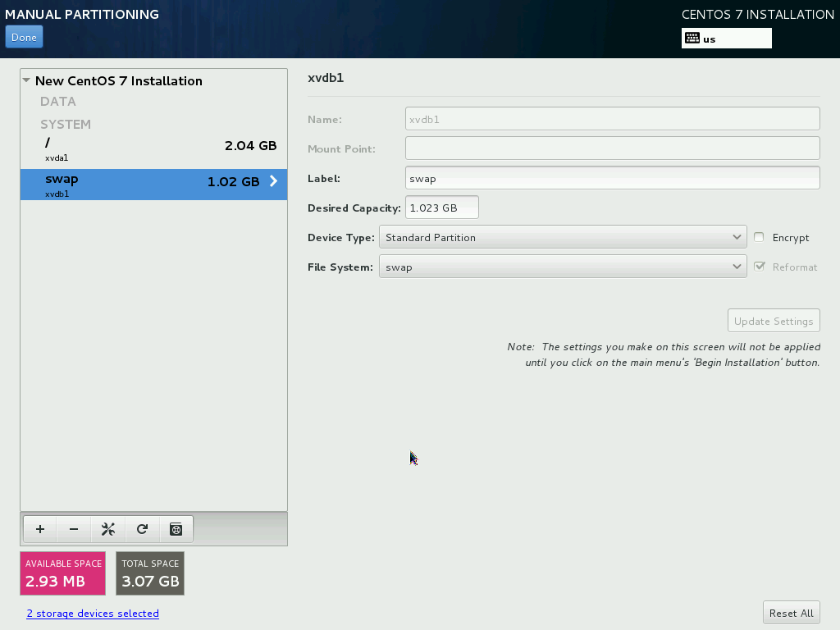Click the MANUAL PARTITIONING title
This screenshot has width=840, height=630.
82,15
